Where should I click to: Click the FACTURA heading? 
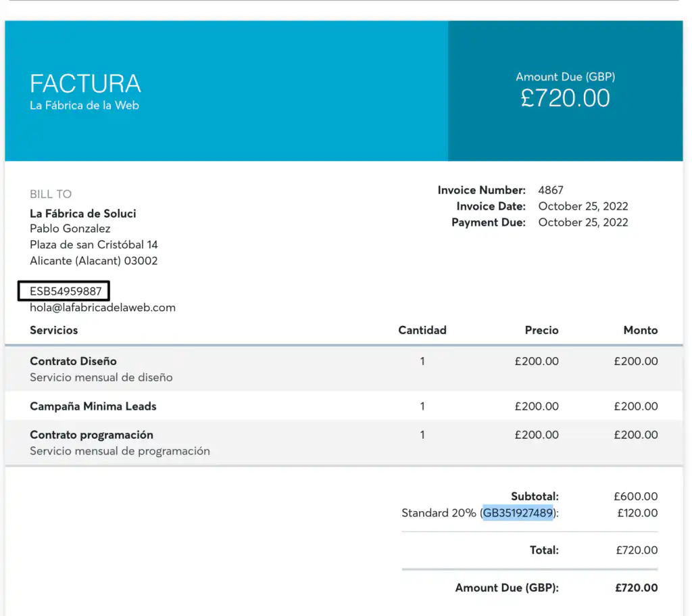[x=86, y=84]
